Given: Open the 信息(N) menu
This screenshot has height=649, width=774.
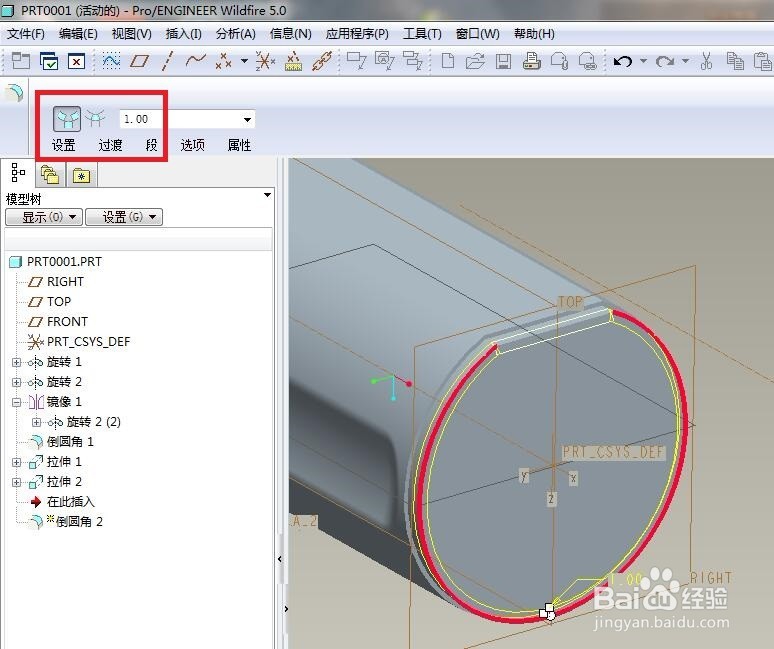Looking at the screenshot, I should 291,34.
